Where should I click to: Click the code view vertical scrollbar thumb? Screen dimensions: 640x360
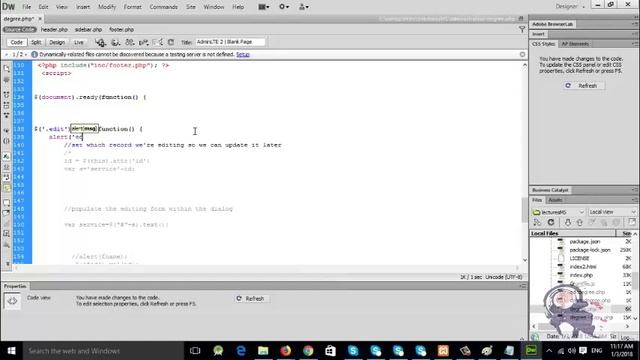tap(524, 210)
